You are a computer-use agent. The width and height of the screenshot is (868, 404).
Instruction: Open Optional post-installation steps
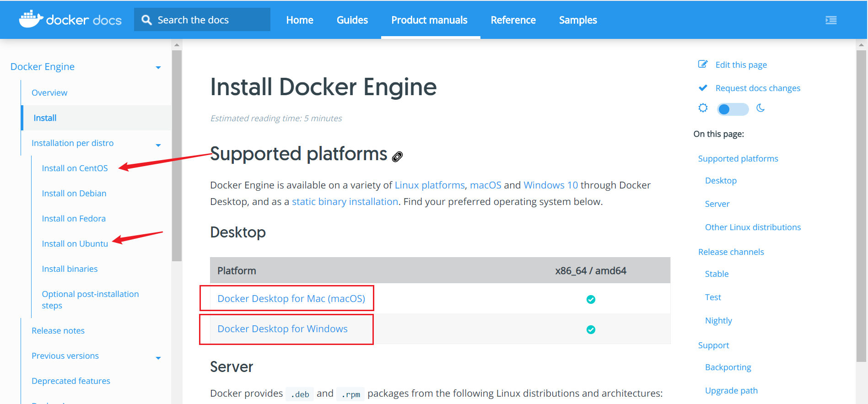tap(90, 300)
